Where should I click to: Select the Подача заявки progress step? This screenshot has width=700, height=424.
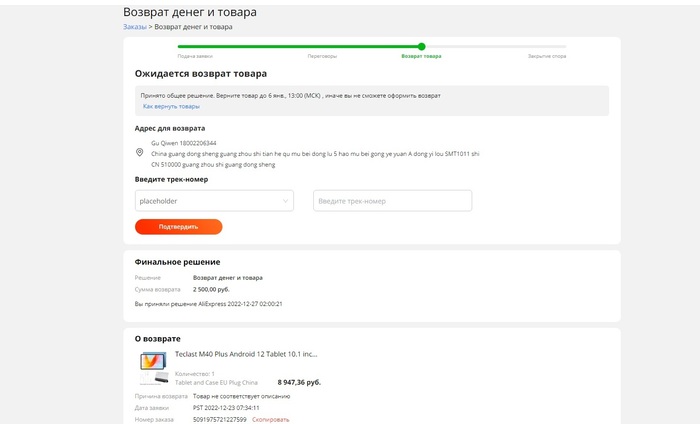click(195, 56)
